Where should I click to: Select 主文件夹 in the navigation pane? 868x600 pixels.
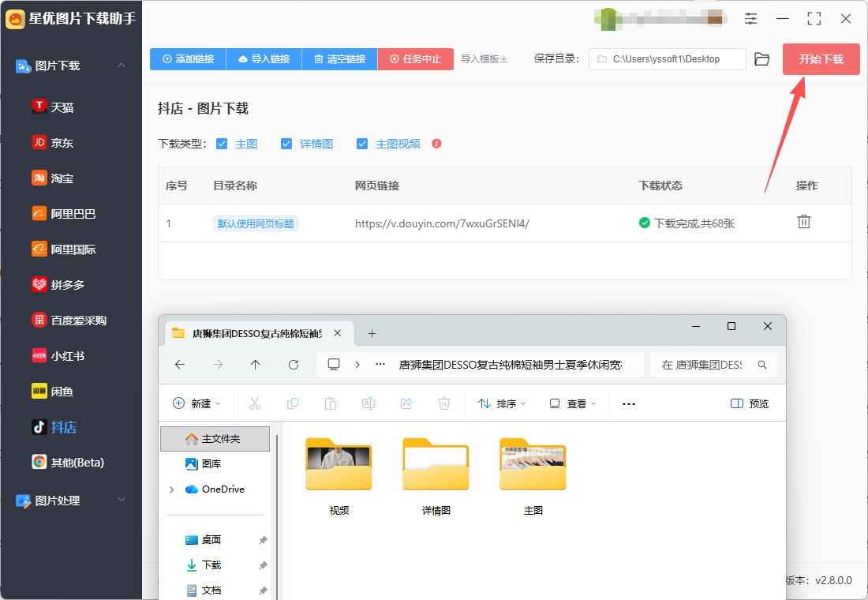pyautogui.click(x=215, y=438)
